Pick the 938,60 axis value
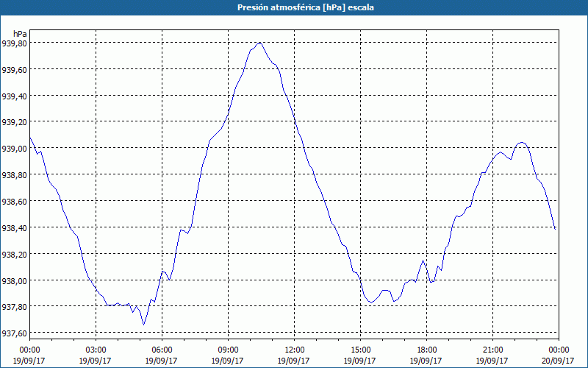 pyautogui.click(x=14, y=201)
